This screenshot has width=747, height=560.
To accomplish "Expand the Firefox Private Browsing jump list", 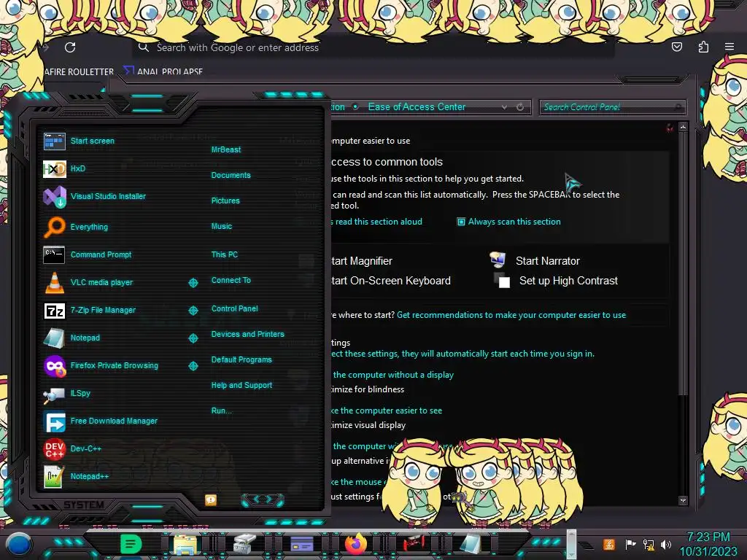I will pos(193,366).
